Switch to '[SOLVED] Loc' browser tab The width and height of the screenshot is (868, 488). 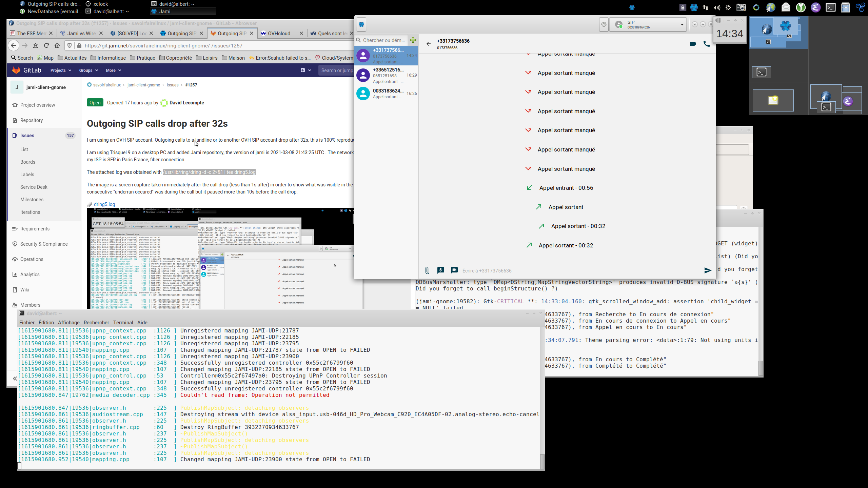pyautogui.click(x=132, y=33)
